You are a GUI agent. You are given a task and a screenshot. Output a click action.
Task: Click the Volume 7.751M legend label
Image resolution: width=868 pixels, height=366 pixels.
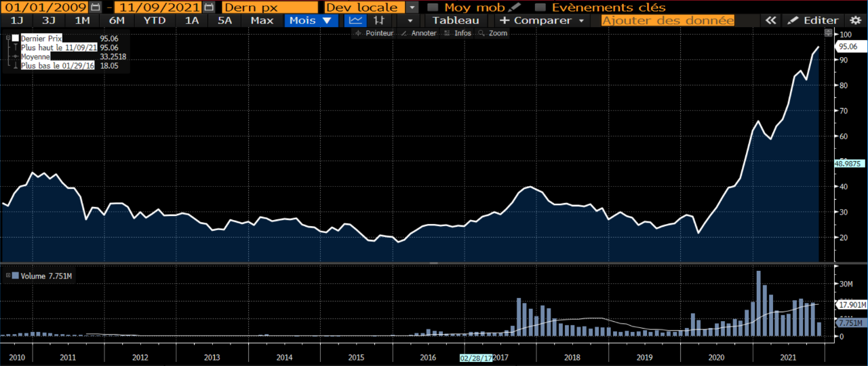(45, 276)
